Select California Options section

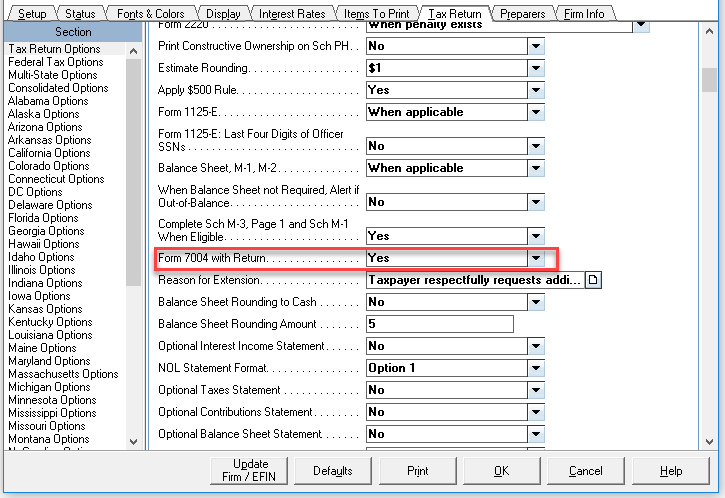coord(49,153)
